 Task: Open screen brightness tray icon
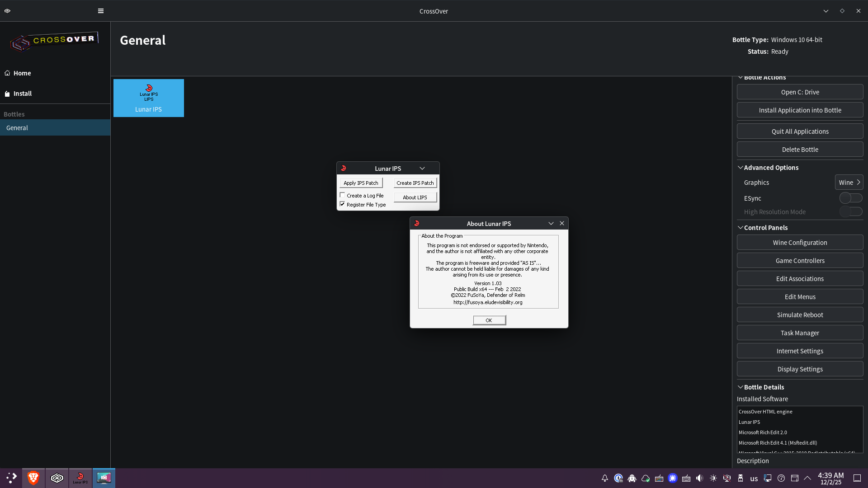coord(713,478)
